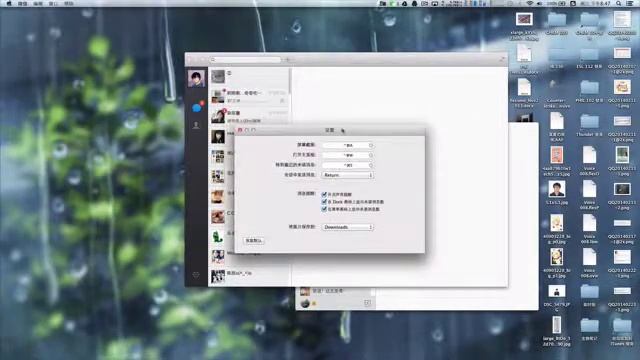The width and height of the screenshot is (640, 360).
Task: Select the ESL 112 folder on desktop
Action: pyautogui.click(x=589, y=58)
